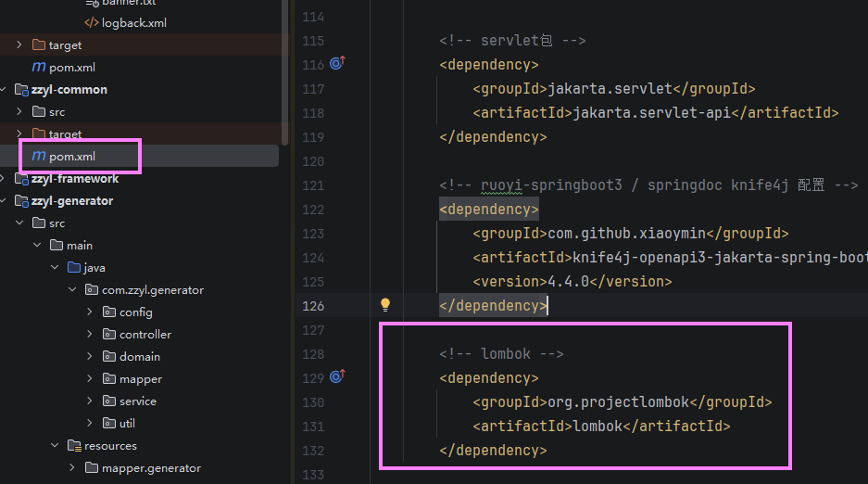
Task: Click line number 122 in gutter
Action: coord(313,210)
